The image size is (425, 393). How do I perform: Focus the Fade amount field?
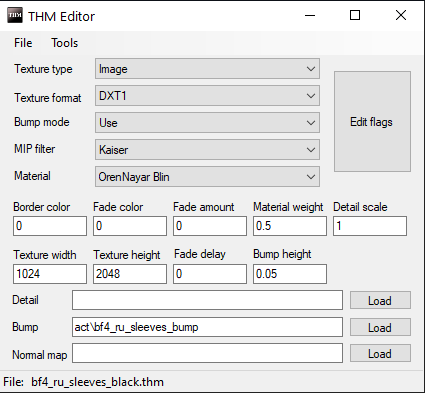210,226
